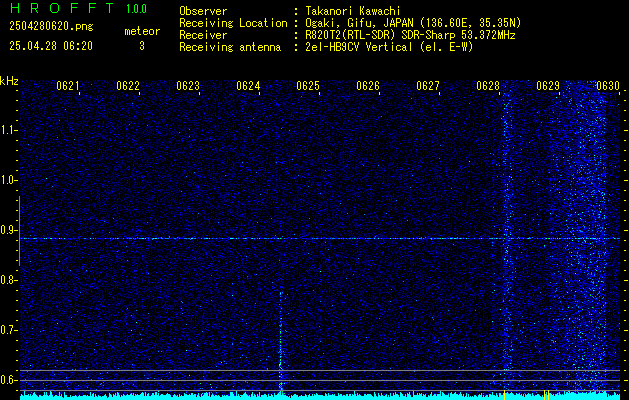Click the meteor label
This screenshot has height=400, width=629.
pyautogui.click(x=142, y=31)
